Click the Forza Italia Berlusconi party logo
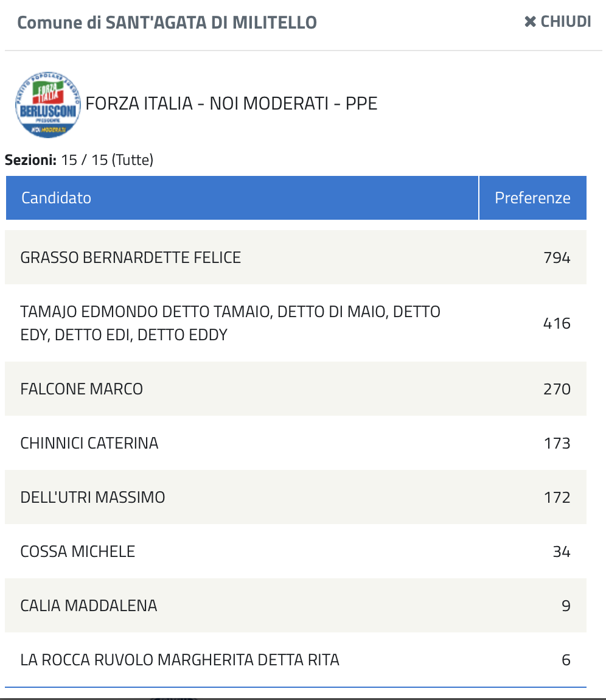The image size is (606, 700). tap(48, 105)
